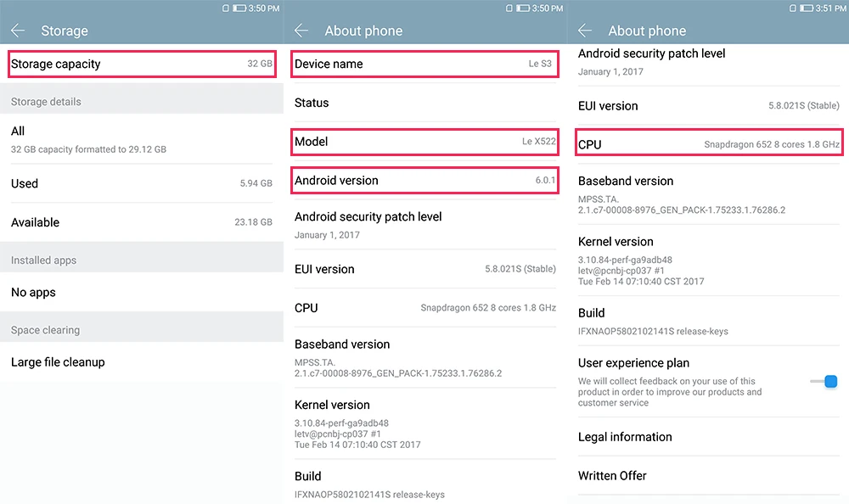The width and height of the screenshot is (849, 504).
Task: Tap EUI version row in middle screen
Action: click(x=425, y=269)
